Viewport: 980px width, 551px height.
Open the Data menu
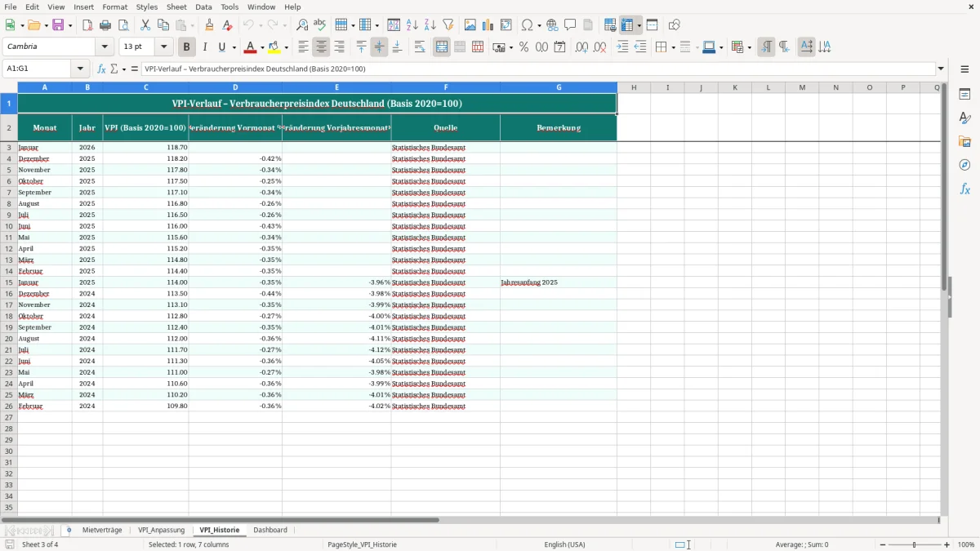203,7
